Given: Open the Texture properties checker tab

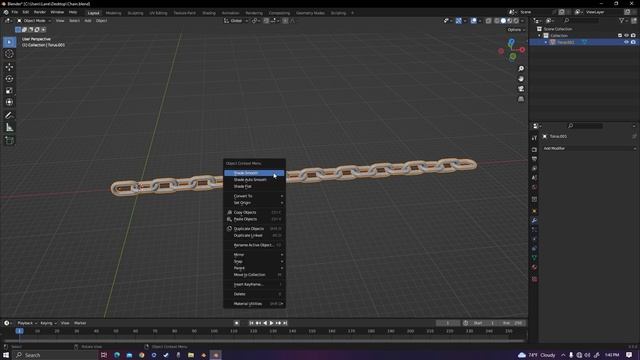Looking at the screenshot, I should tap(534, 279).
